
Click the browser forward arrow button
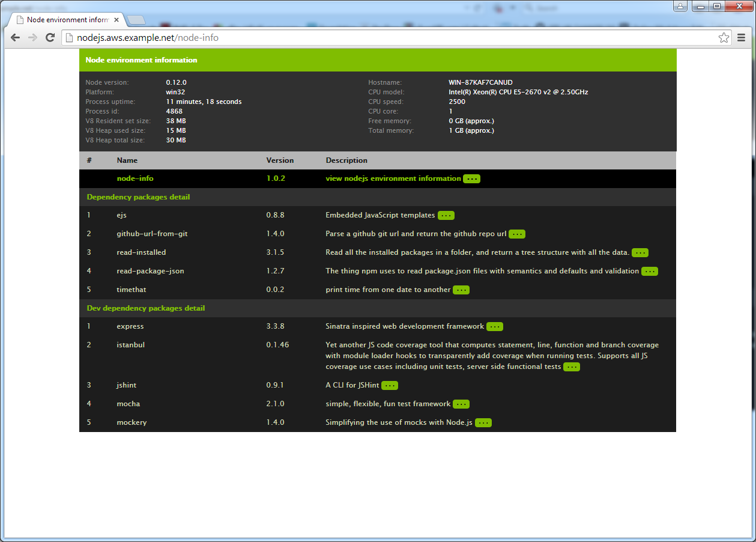click(33, 38)
